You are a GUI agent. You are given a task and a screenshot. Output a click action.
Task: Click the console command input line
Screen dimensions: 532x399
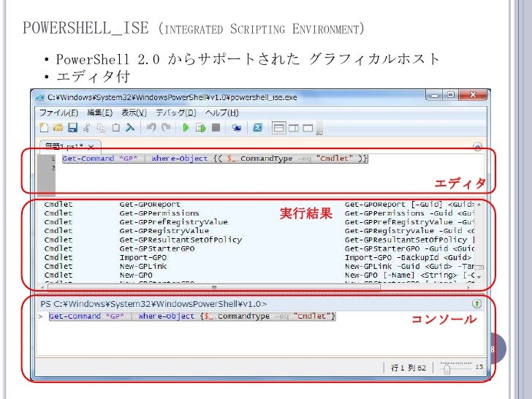tap(192, 316)
